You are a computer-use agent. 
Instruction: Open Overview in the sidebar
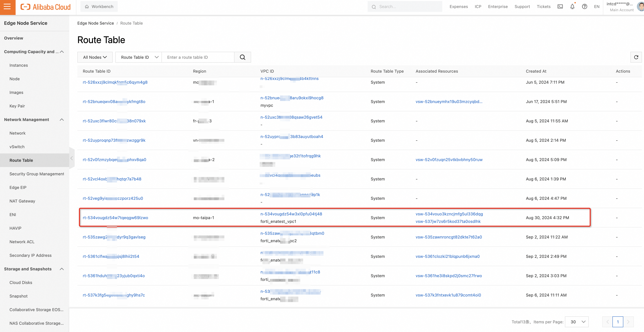[14, 38]
